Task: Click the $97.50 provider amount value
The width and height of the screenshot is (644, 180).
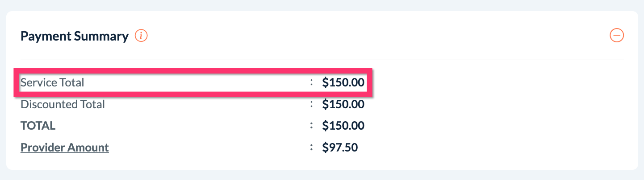Action: [x=340, y=147]
